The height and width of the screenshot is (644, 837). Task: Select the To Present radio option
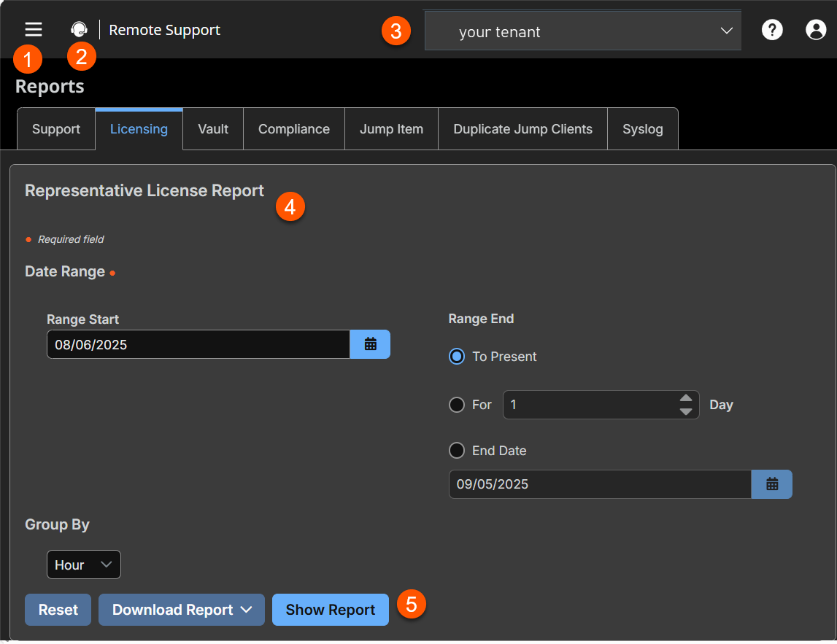(x=457, y=357)
